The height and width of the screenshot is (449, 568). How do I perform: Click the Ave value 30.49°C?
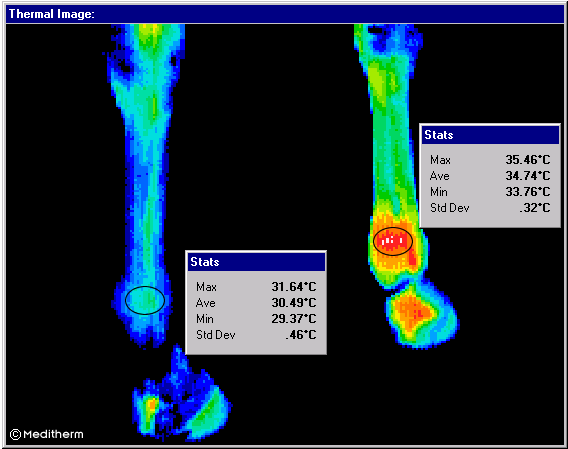click(294, 303)
